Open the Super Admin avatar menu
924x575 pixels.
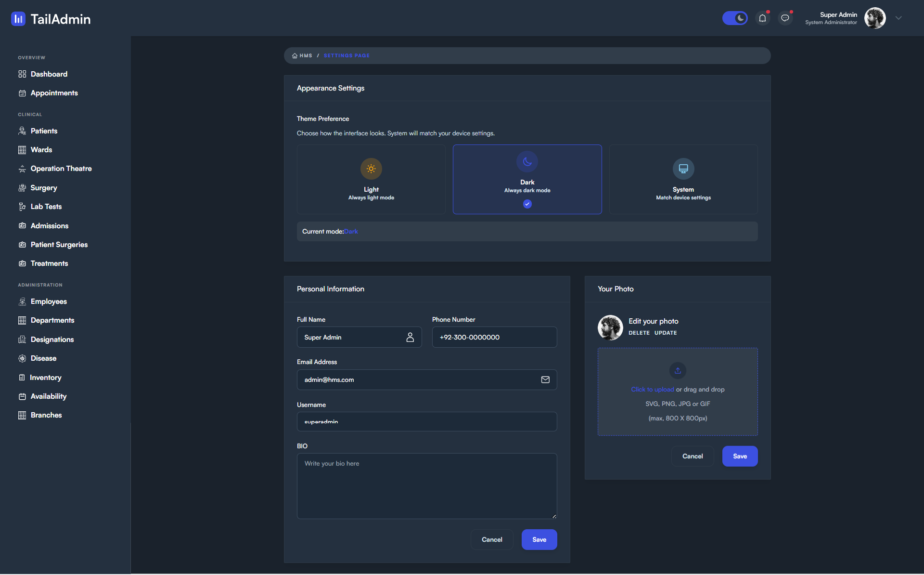click(874, 18)
